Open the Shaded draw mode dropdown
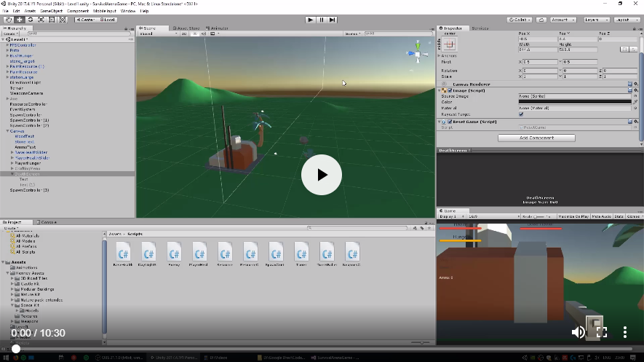Viewport: 644px width, 362px height. (159, 34)
